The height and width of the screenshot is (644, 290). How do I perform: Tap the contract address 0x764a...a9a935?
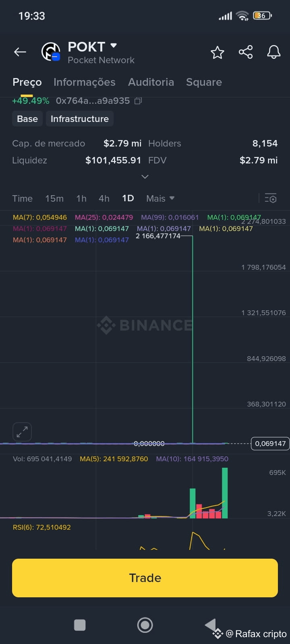[x=93, y=101]
